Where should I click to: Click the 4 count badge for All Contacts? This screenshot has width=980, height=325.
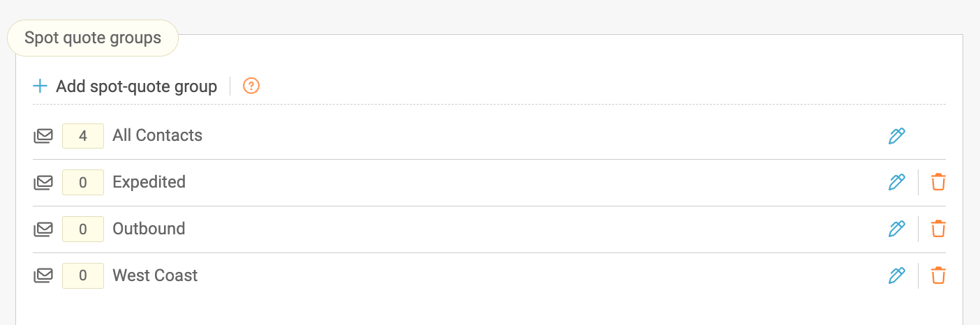[x=83, y=136]
